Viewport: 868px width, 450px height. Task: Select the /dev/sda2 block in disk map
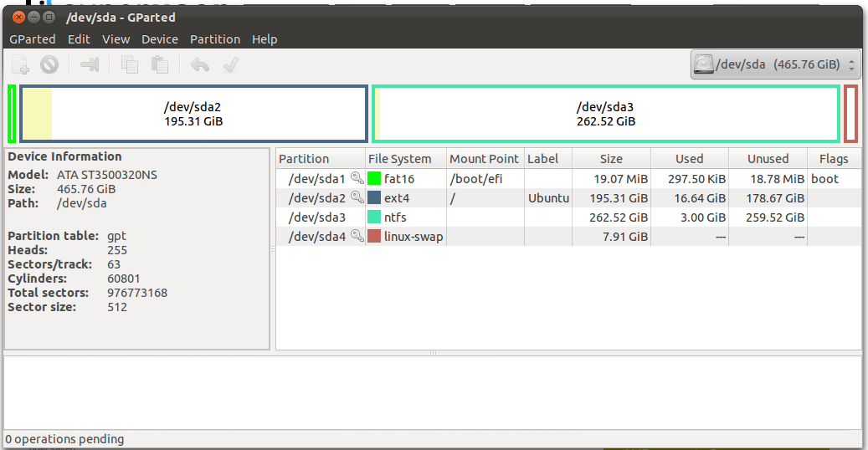193,114
